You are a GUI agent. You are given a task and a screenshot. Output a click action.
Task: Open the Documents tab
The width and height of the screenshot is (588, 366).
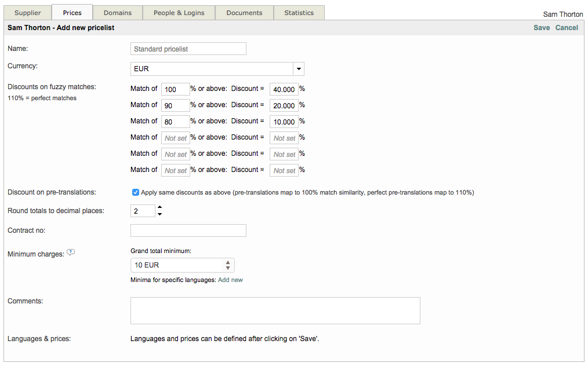244,13
